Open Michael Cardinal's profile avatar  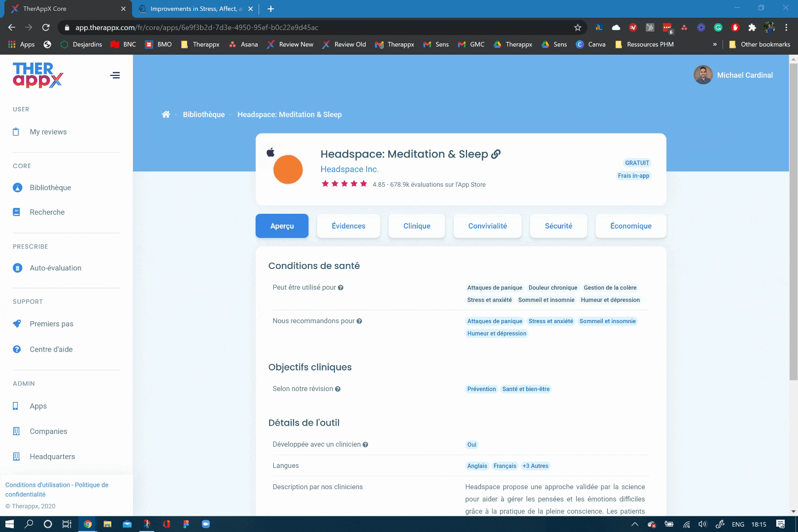coord(703,75)
